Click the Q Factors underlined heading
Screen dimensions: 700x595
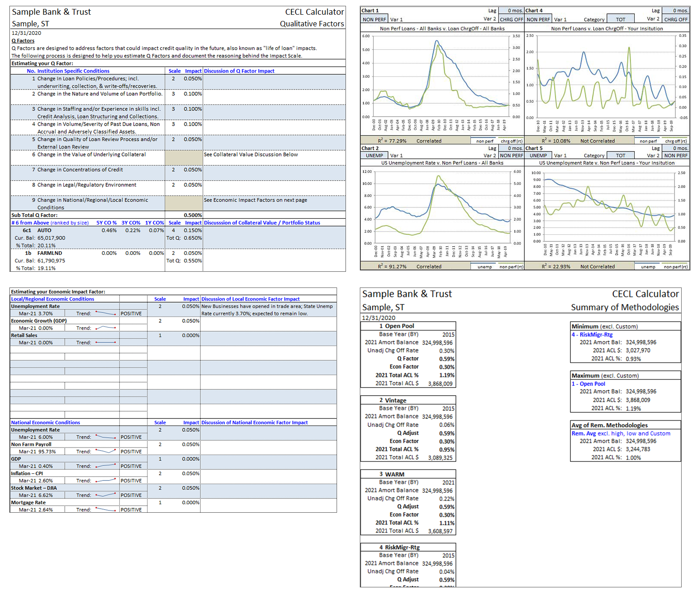coord(23,41)
